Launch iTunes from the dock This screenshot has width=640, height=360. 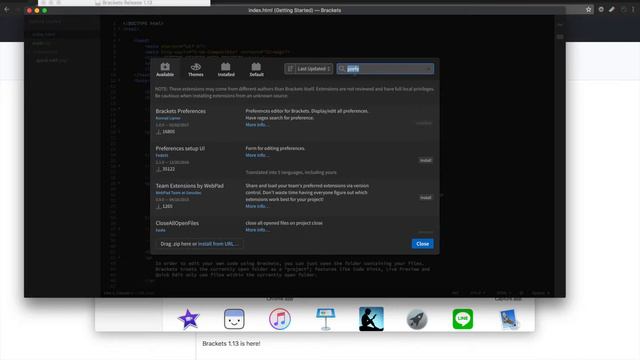point(280,319)
